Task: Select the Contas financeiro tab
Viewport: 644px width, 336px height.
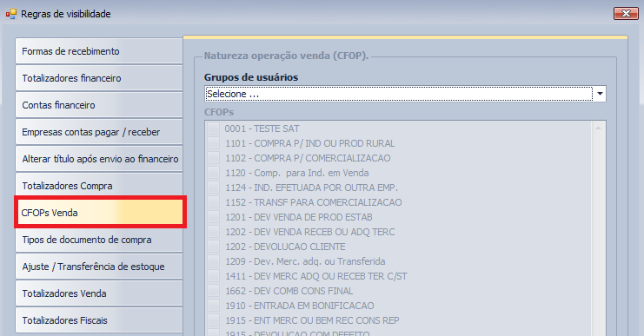Action: (x=99, y=105)
